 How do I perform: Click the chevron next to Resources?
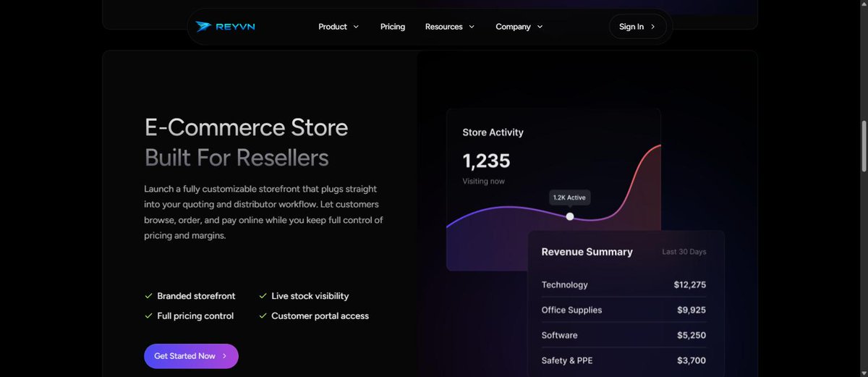[x=472, y=27]
